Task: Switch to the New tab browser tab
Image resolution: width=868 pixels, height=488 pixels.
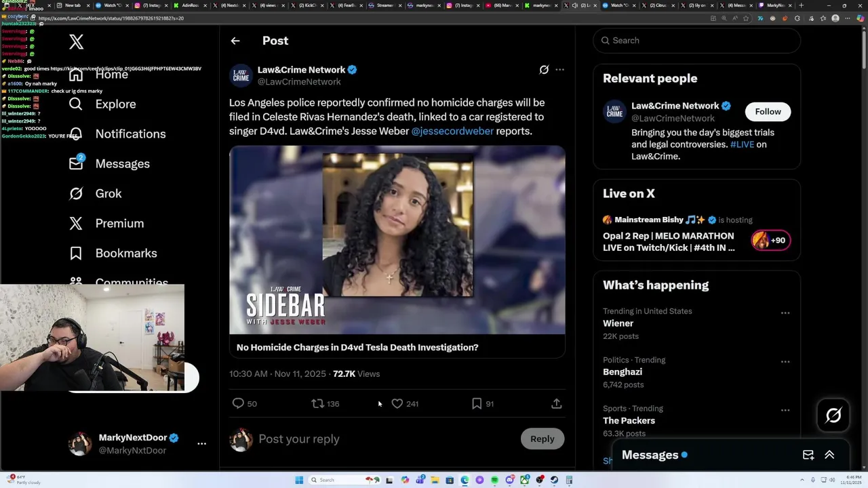Action: point(73,5)
